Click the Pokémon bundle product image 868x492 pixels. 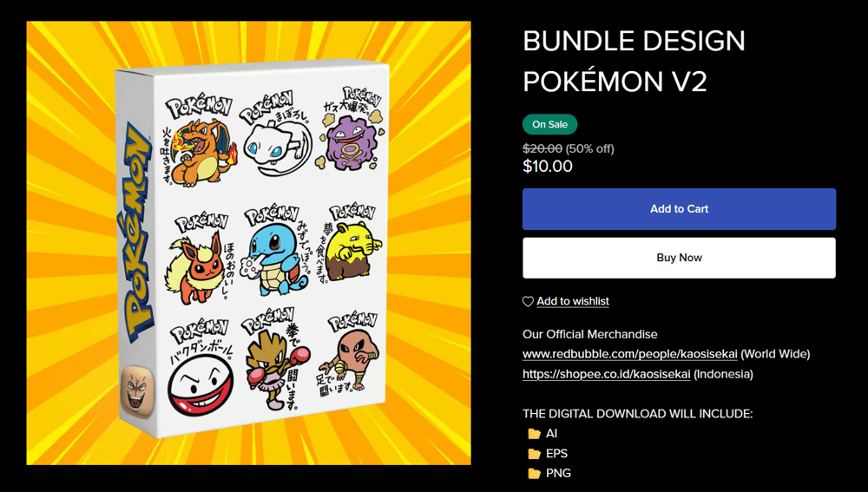coord(248,243)
